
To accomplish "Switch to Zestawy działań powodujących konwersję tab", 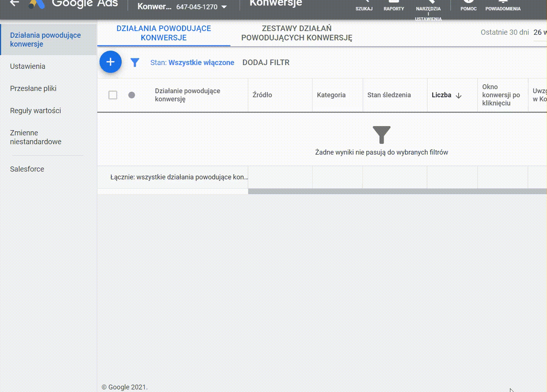I will [x=296, y=33].
